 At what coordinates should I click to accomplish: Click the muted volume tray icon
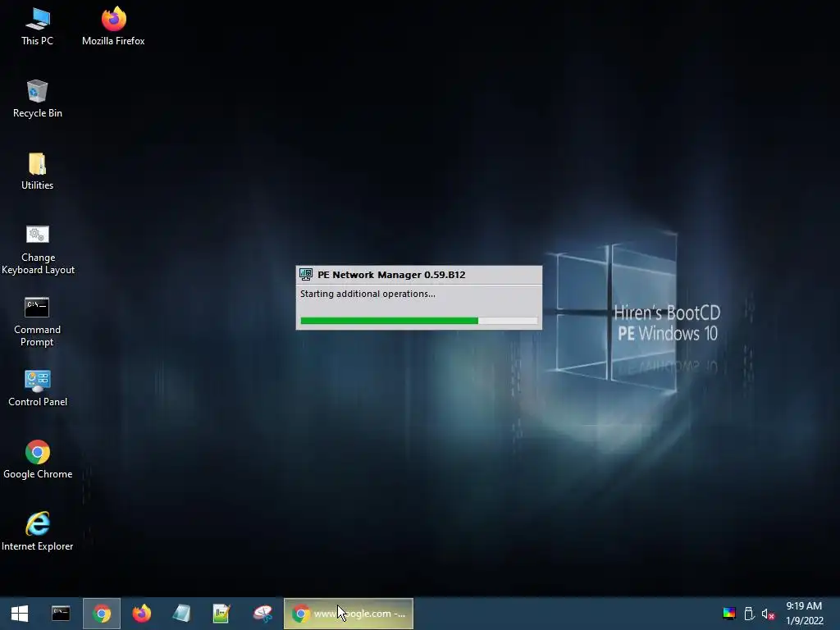[768, 614]
